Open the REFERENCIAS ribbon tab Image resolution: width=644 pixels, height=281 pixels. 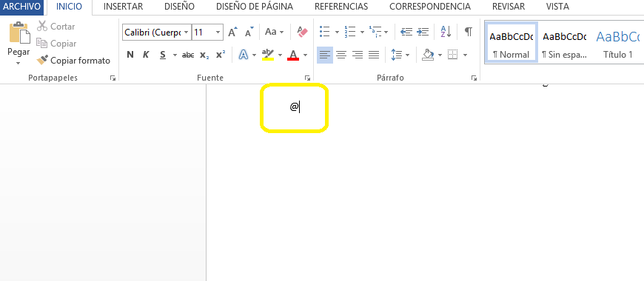pyautogui.click(x=341, y=7)
